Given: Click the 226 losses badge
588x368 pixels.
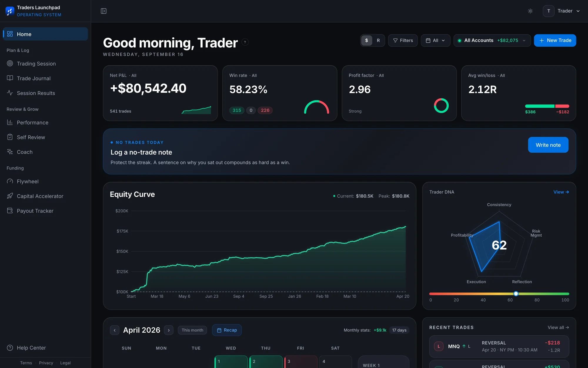Looking at the screenshot, I should [x=265, y=110].
